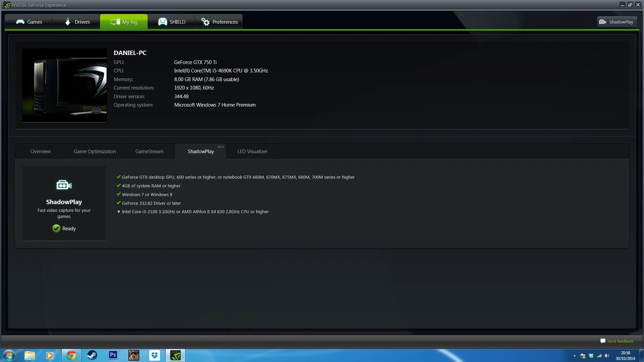
Task: Click the ShadowPlay title in the card
Action: pyautogui.click(x=64, y=202)
